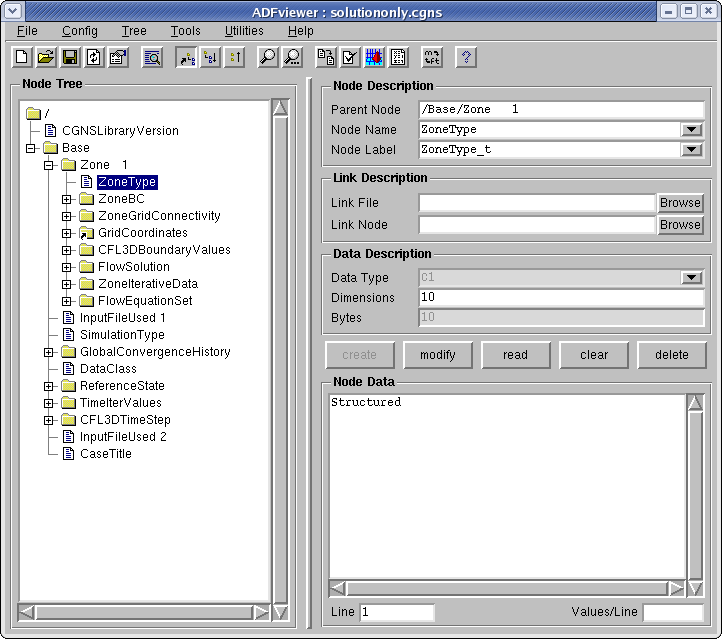Expand the FlowEquationSet node
722x639 pixels.
(67, 302)
